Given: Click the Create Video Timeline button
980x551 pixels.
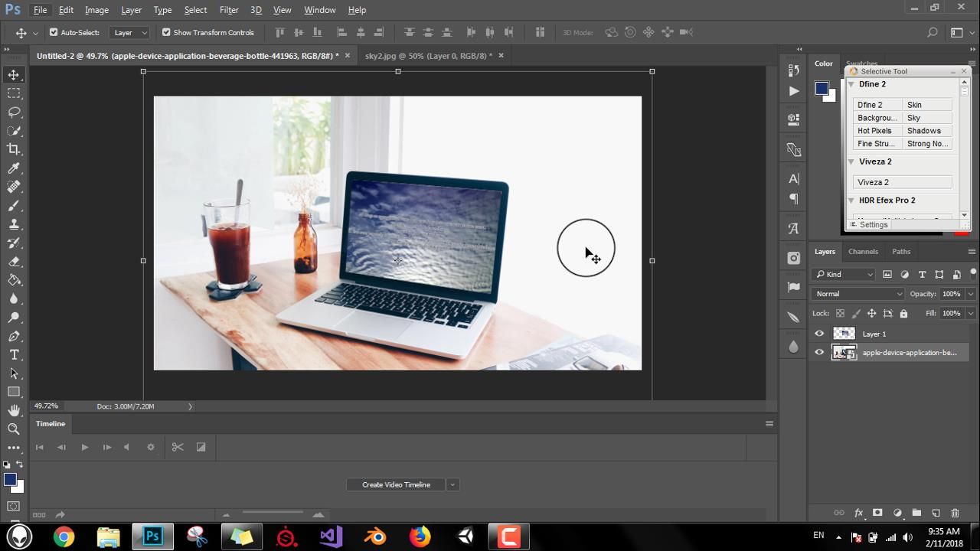Looking at the screenshot, I should point(396,484).
